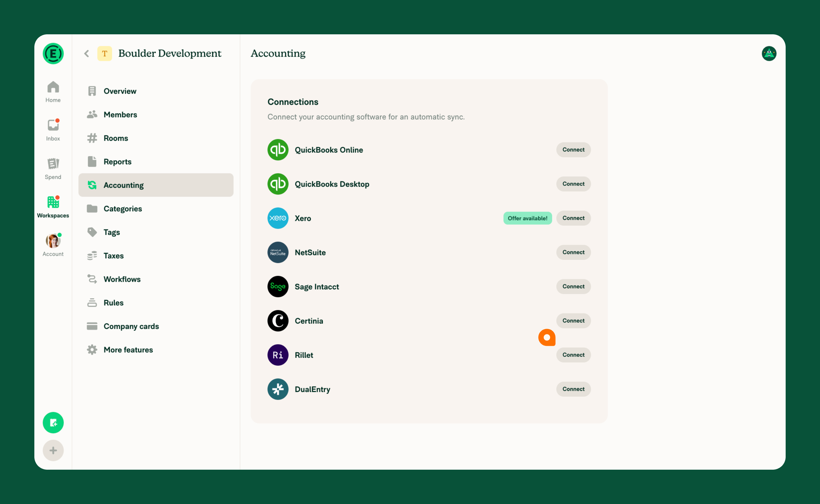Click the Boulder Development workspace title
Viewport: 820px width, 504px height.
pyautogui.click(x=170, y=53)
